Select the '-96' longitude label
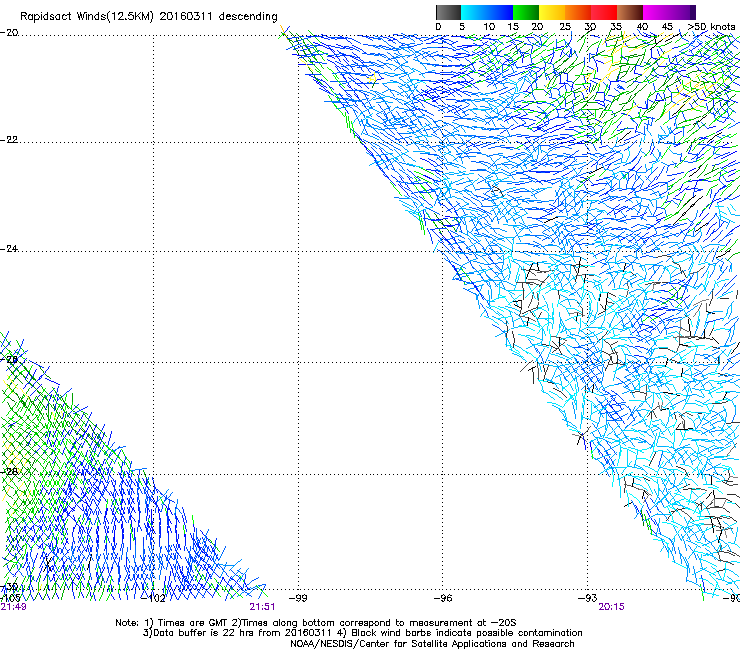740x650 pixels. pos(443,598)
